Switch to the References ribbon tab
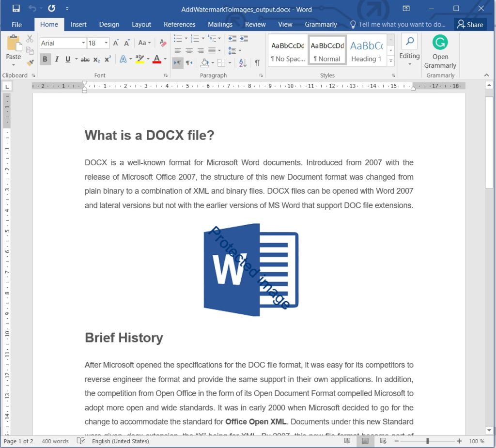 click(180, 24)
